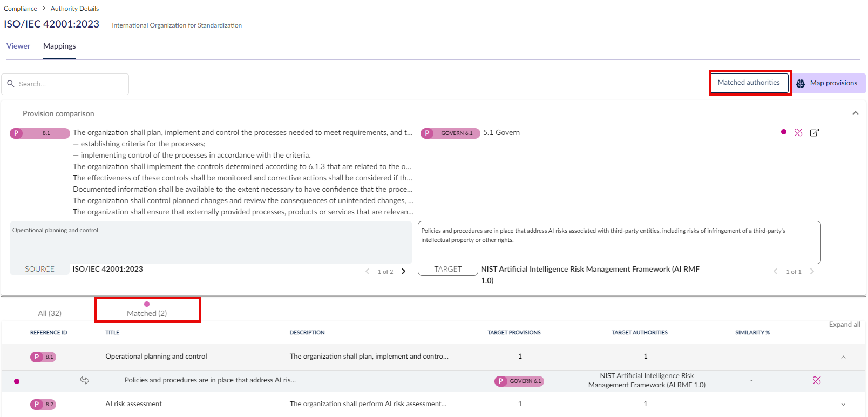This screenshot has height=417, width=868.
Task: Click the Map provisions button
Action: 829,83
